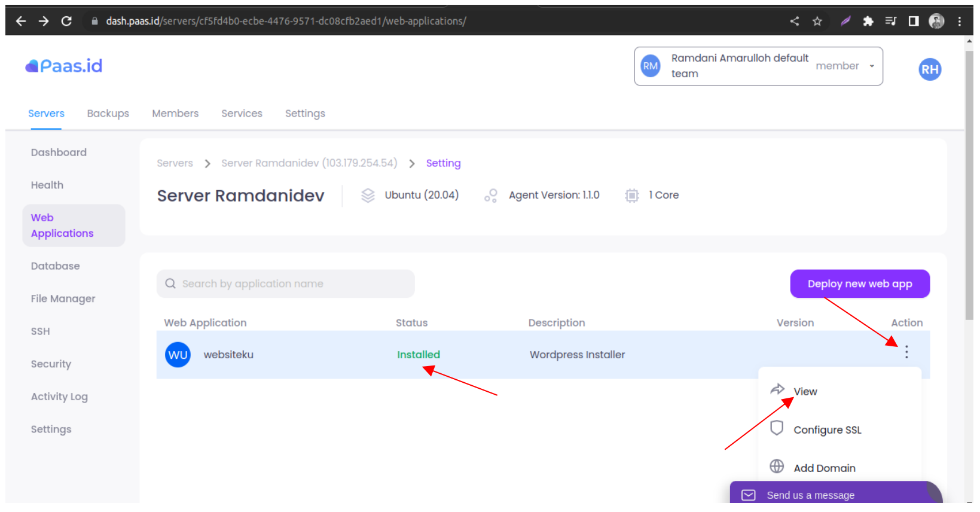This screenshot has width=980, height=512.
Task: Open the three-dot action menu for websiteku
Action: [x=906, y=352]
